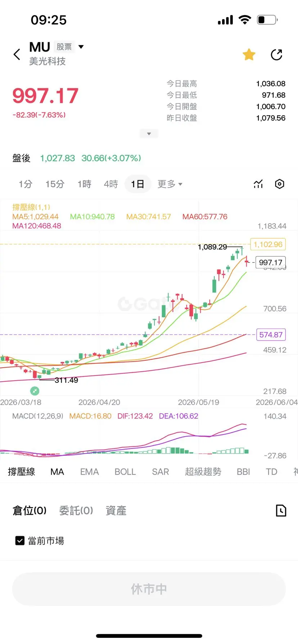The width and height of the screenshot is (298, 644).
Task: Tap the MA30:741.57 legend value
Action: [148, 217]
